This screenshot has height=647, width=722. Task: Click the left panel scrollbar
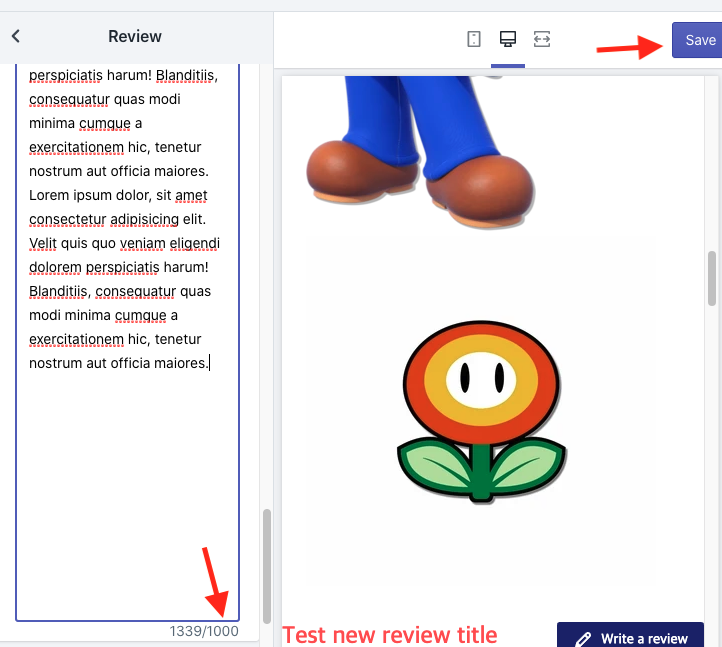pos(266,565)
